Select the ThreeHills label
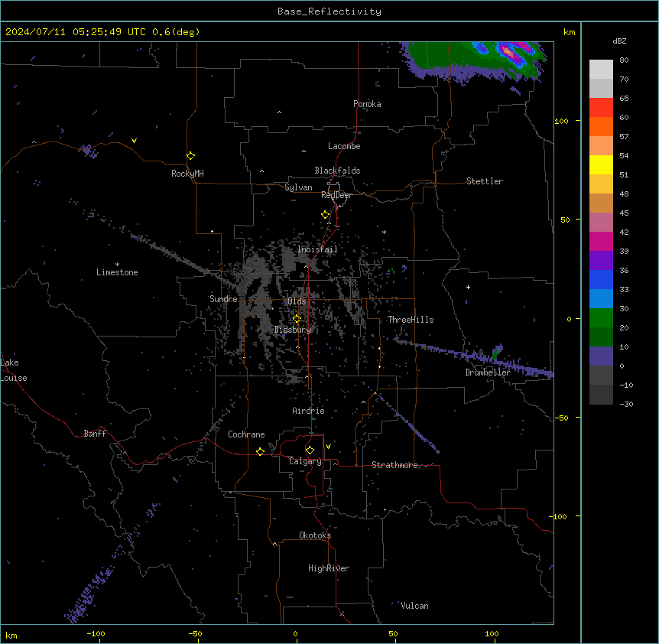This screenshot has height=644, width=659. [411, 320]
